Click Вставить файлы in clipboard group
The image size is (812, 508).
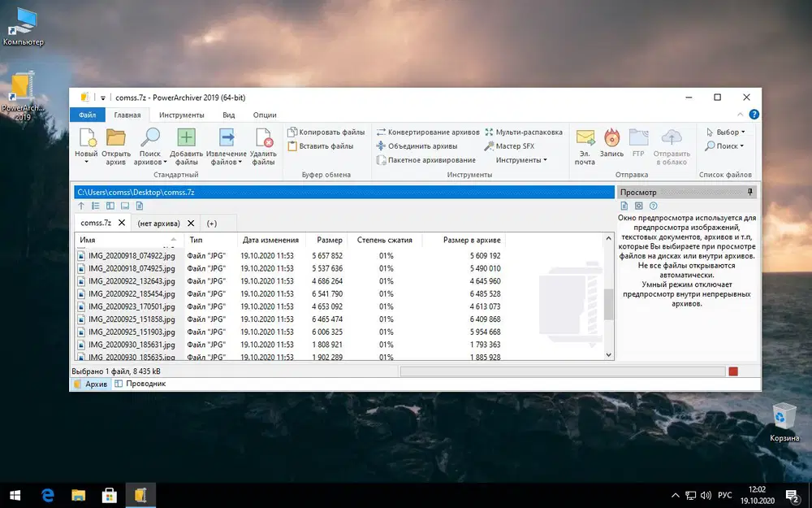321,146
